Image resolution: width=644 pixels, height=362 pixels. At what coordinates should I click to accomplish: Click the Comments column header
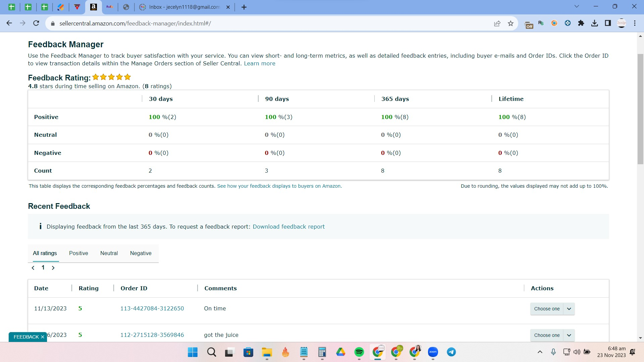(220, 288)
